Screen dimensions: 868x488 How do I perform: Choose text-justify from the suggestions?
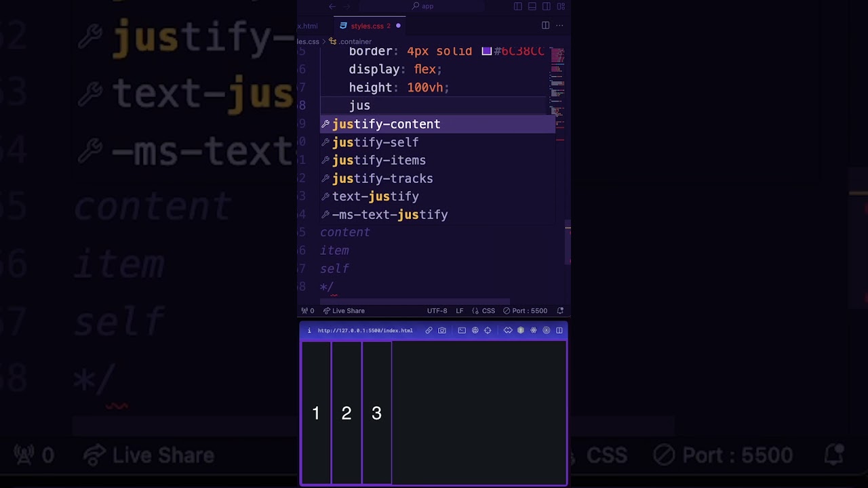coord(437,196)
